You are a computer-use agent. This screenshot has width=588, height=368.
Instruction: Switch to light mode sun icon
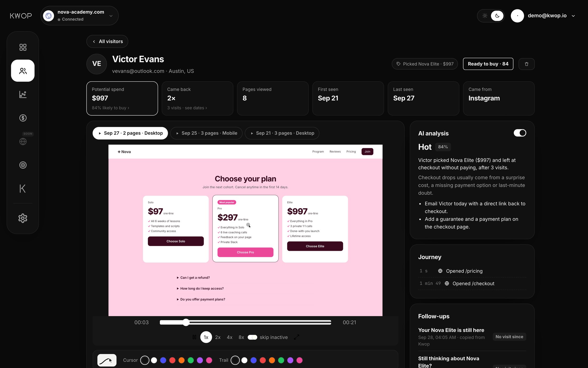(x=485, y=16)
